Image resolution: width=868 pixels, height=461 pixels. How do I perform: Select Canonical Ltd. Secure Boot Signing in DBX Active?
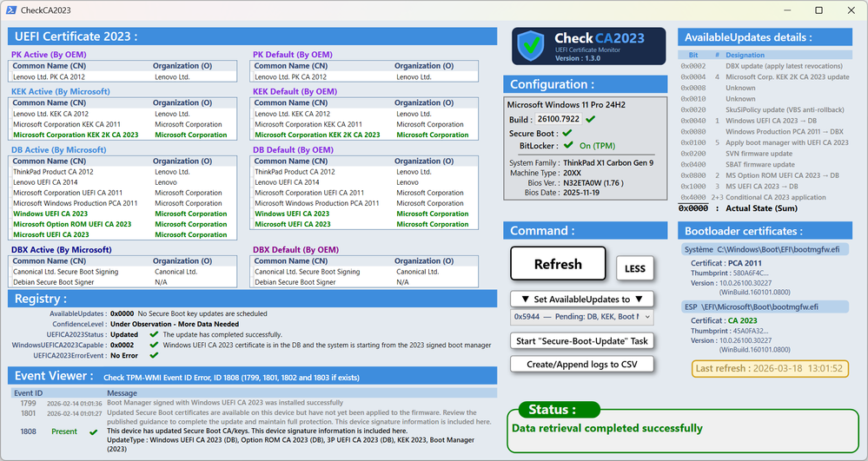click(123, 273)
